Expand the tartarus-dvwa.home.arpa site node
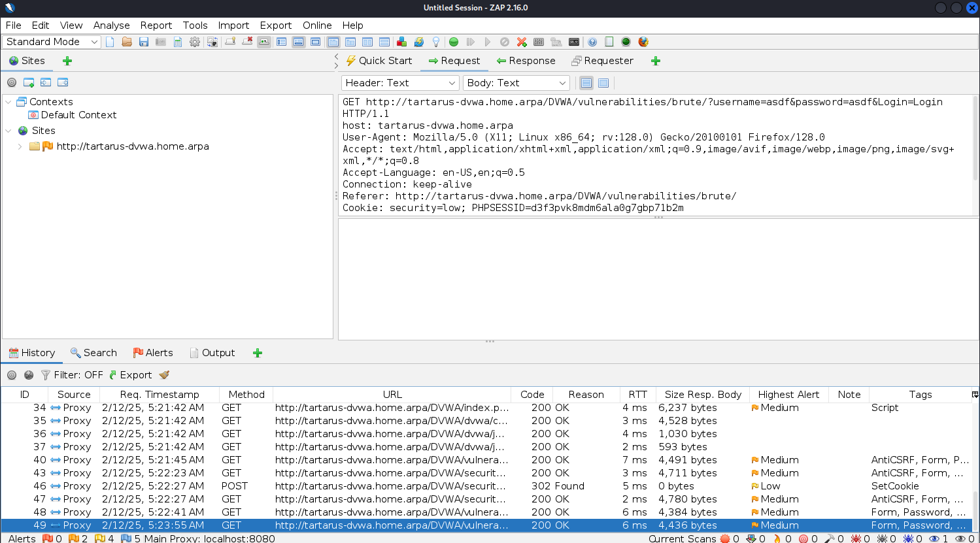 pos(20,146)
